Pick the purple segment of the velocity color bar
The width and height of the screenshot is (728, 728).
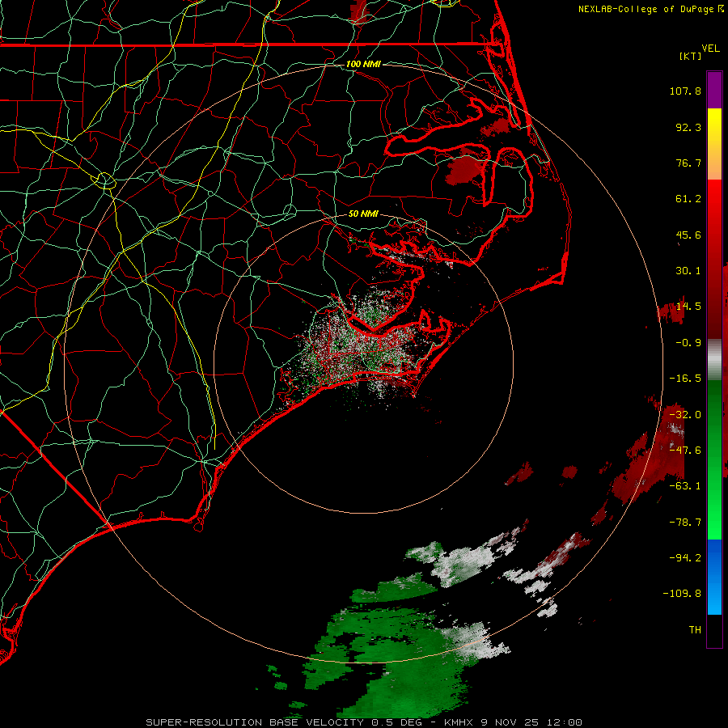pos(714,90)
